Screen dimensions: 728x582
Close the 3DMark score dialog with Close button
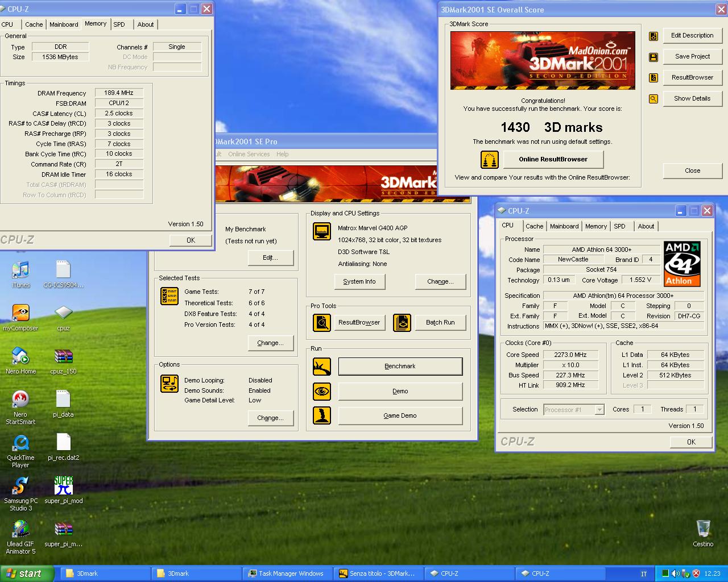[x=692, y=171]
